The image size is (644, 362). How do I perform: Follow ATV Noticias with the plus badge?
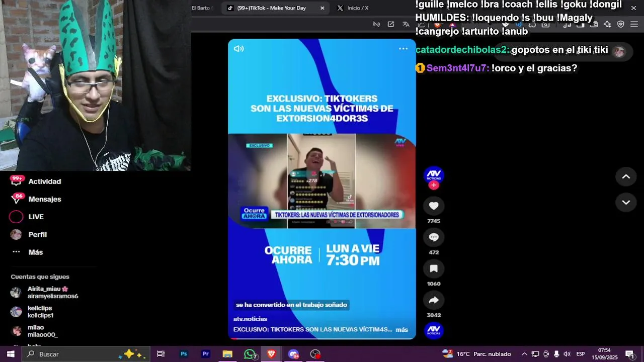click(434, 185)
